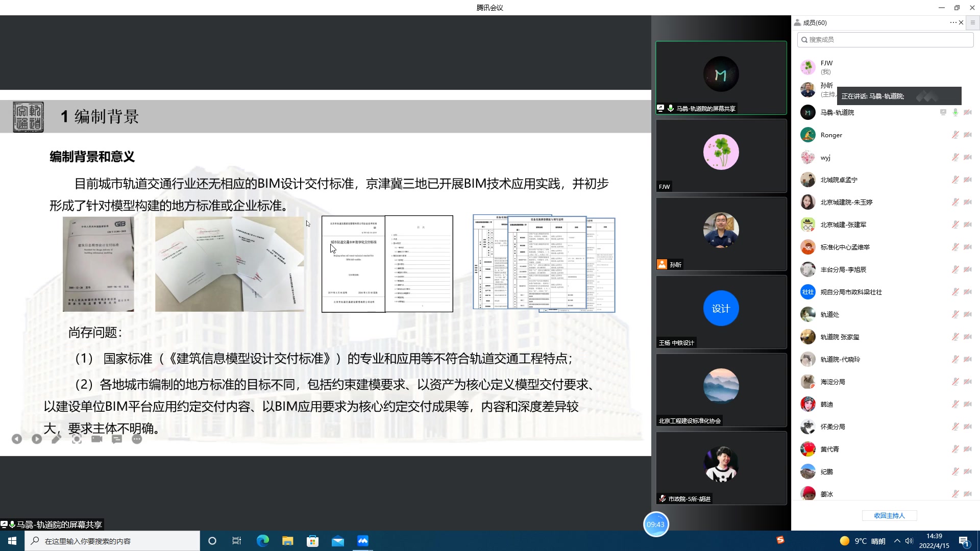980x551 pixels.
Task: Click the sidebar menu hamburger icon
Action: click(973, 22)
